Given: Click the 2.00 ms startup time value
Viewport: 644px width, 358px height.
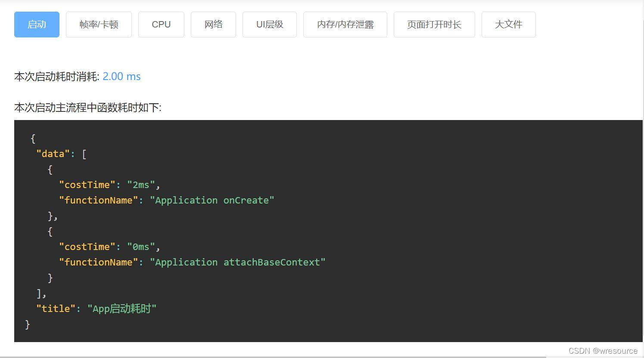Looking at the screenshot, I should point(121,77).
